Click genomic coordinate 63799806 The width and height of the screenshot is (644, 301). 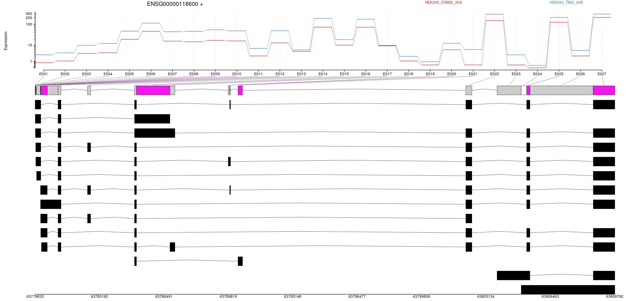421,297
